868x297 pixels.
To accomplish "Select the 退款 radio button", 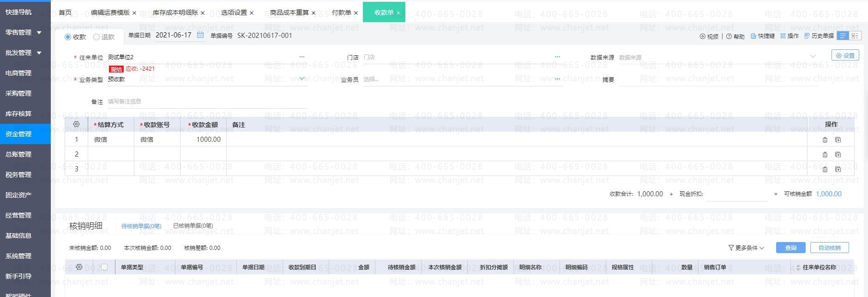I will (96, 37).
